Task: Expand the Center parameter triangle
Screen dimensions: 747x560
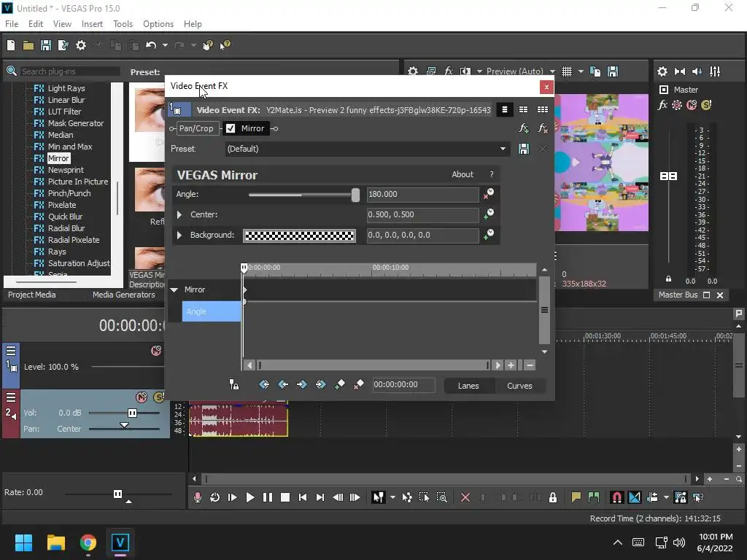Action: pyautogui.click(x=179, y=215)
